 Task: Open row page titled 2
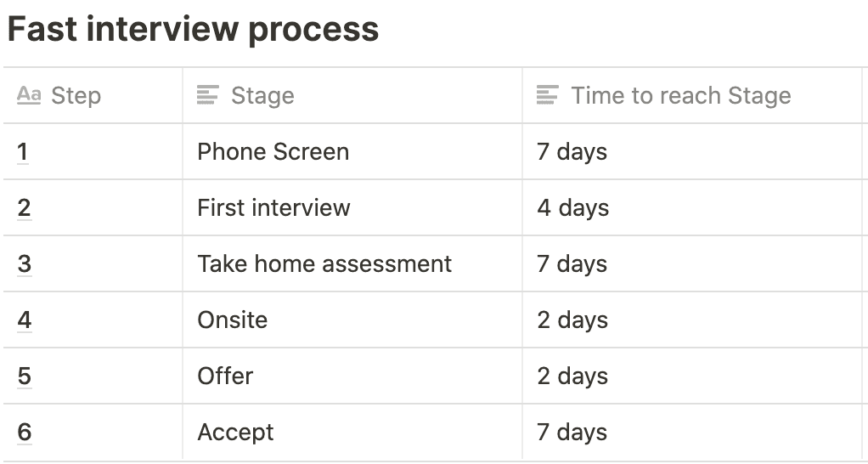[x=24, y=207]
